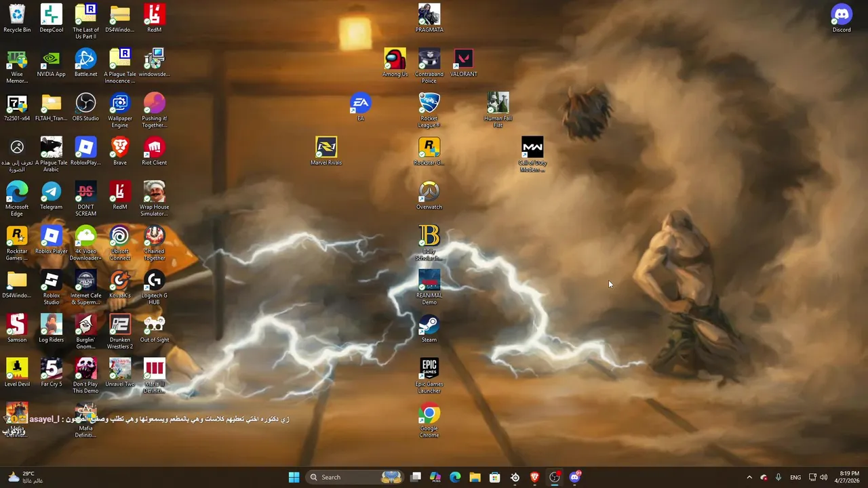868x488 pixels.
Task: Select the KovaaK's desktop shortcut
Action: [x=120, y=284]
